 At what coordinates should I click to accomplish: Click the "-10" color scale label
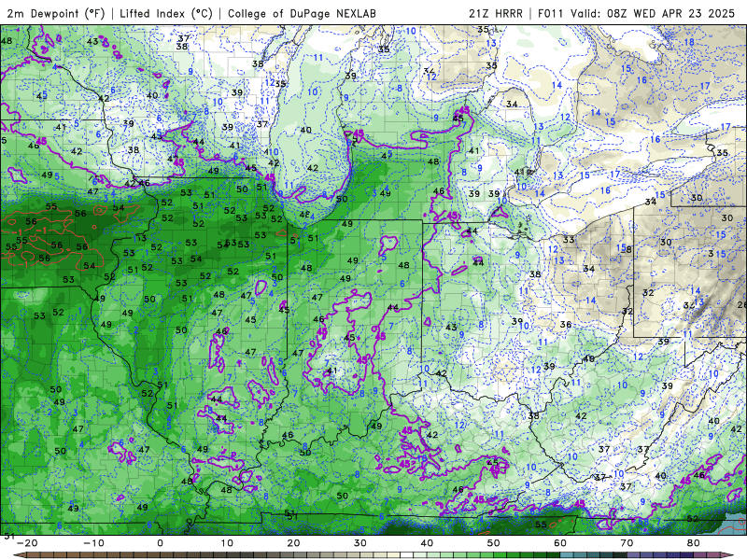pyautogui.click(x=93, y=543)
